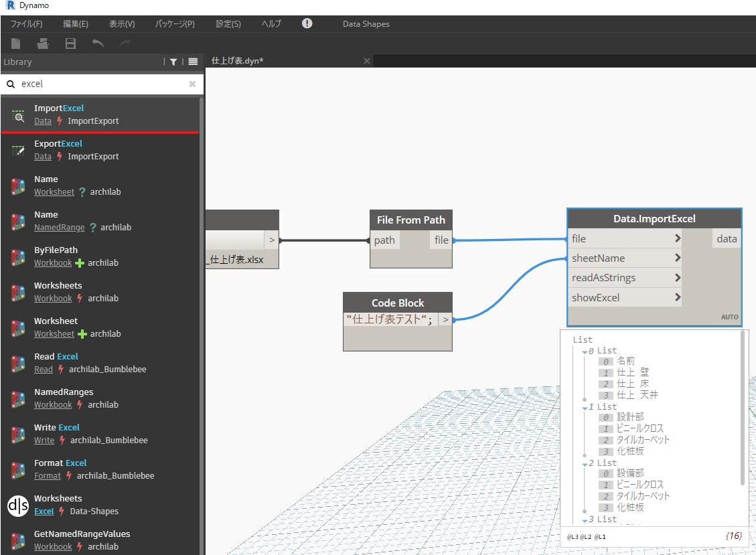
Task: Open the 編集(E) menu
Action: tap(76, 23)
